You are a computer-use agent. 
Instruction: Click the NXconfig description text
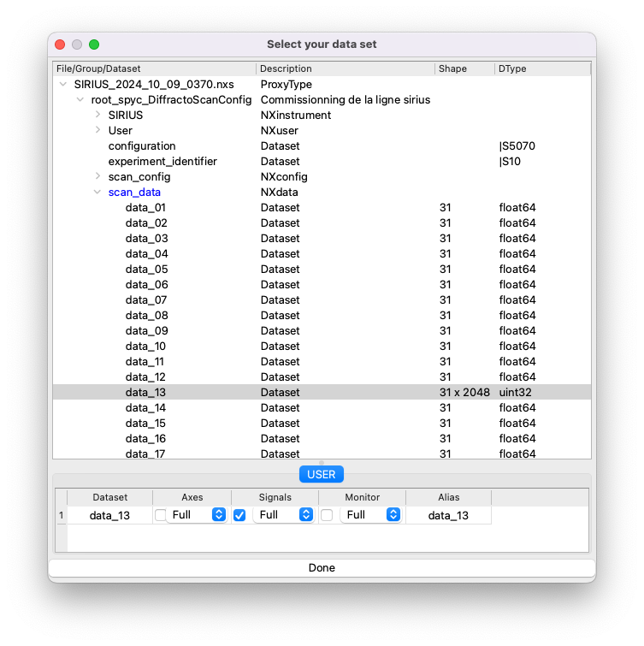[284, 177]
